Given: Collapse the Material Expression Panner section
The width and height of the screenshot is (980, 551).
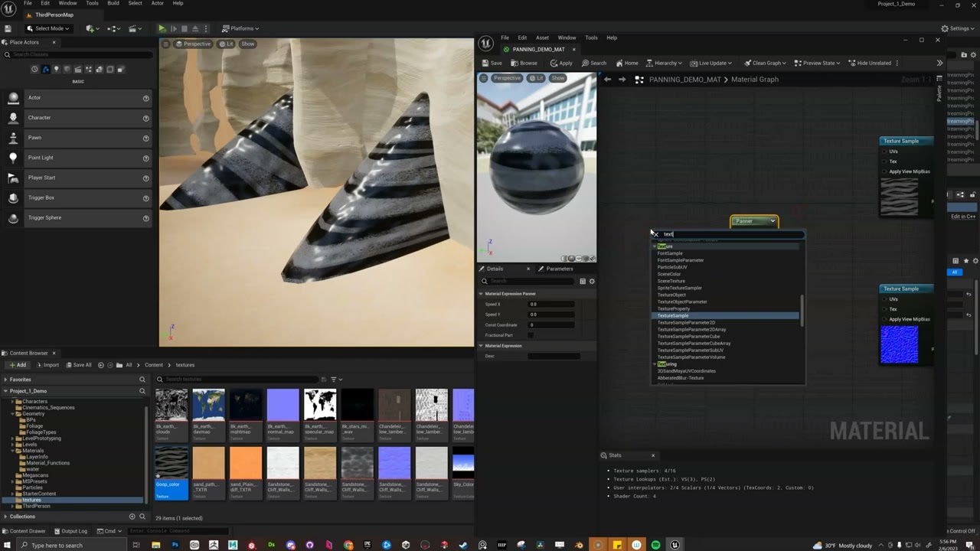Looking at the screenshot, I should point(481,294).
